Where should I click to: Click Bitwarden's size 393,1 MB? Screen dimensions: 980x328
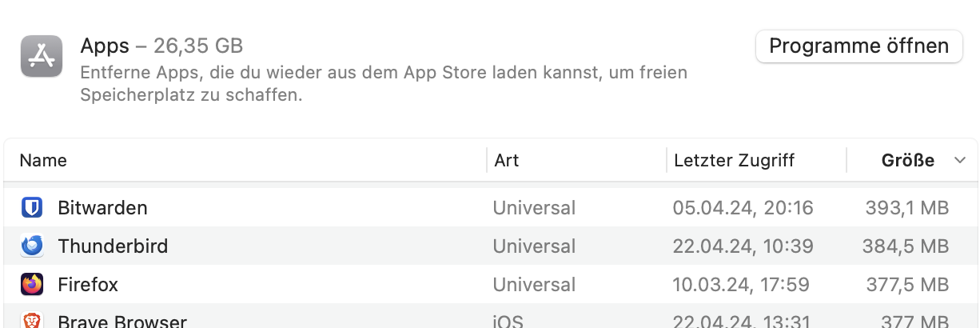[906, 208]
